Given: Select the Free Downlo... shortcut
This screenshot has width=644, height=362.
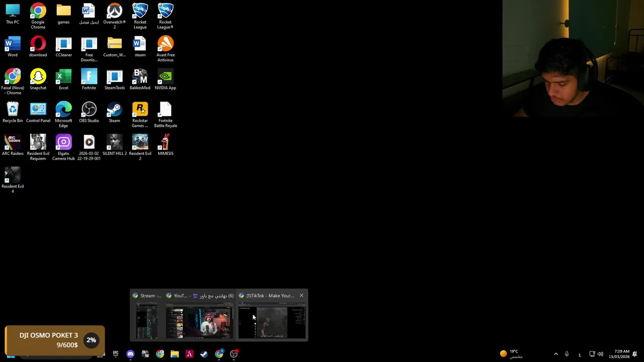Looking at the screenshot, I should pyautogui.click(x=89, y=49).
